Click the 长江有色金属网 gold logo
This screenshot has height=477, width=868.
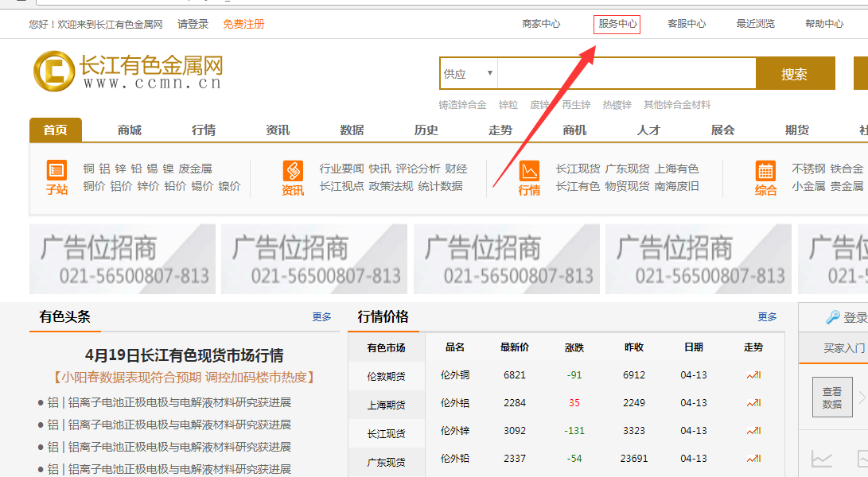click(x=53, y=71)
